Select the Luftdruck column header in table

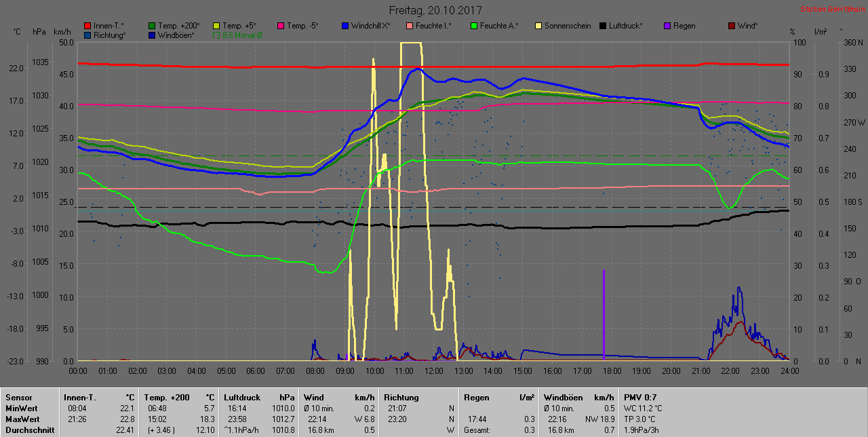click(x=242, y=398)
